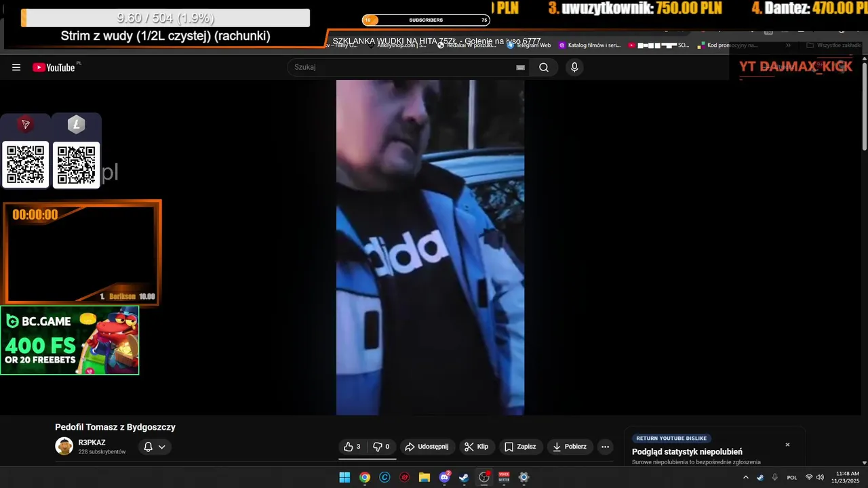Click the search magnifier button

click(x=544, y=67)
